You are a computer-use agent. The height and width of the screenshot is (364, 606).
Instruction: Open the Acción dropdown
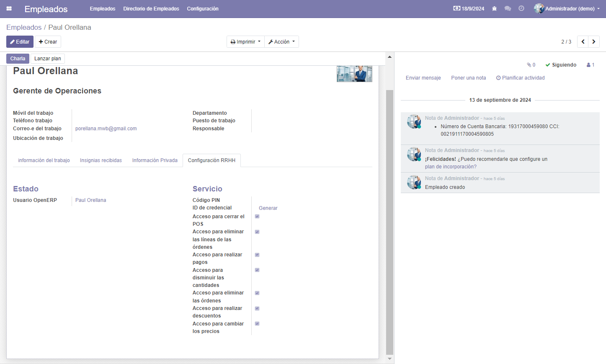[281, 41]
